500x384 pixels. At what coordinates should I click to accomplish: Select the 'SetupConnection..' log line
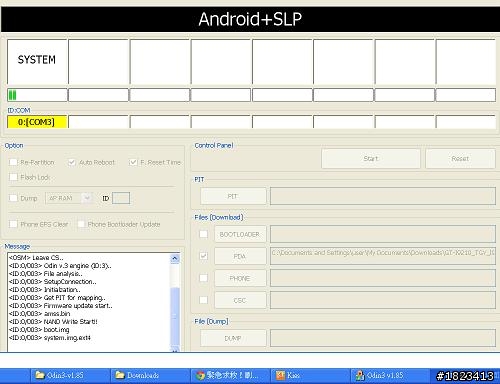coord(53,282)
